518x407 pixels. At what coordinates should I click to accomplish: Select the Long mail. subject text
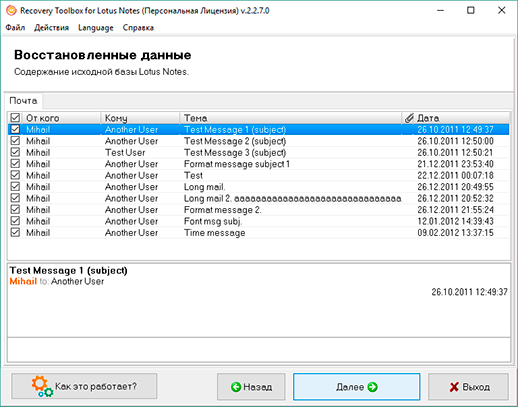click(204, 187)
